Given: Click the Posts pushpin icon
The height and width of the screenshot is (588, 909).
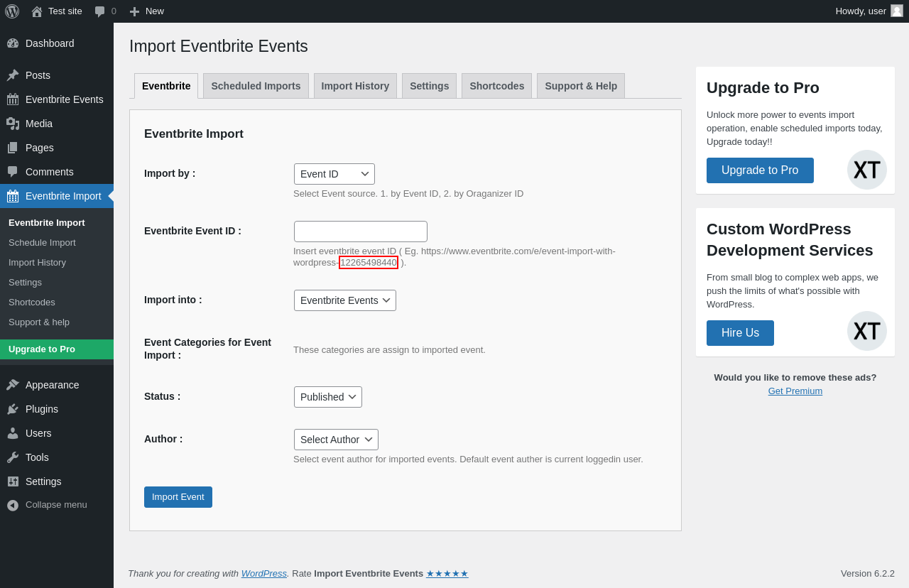Looking at the screenshot, I should coord(13,75).
